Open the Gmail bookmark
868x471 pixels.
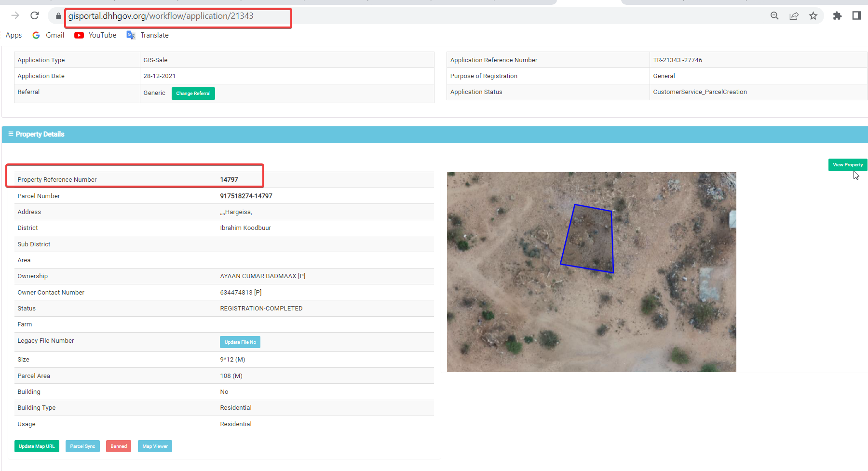tap(48, 35)
